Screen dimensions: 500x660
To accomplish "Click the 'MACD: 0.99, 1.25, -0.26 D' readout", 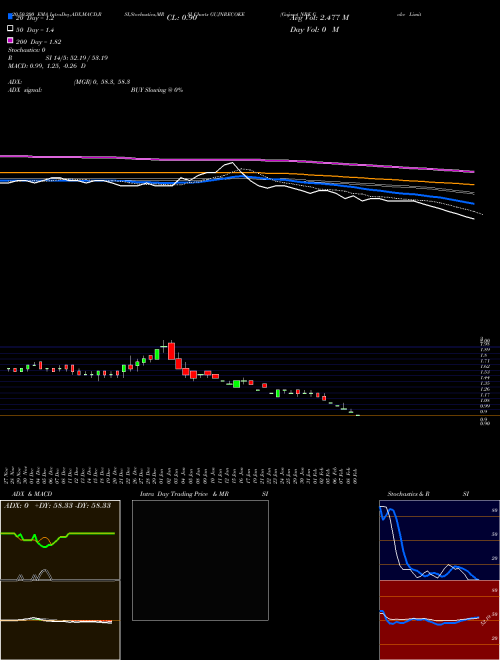I will pyautogui.click(x=47, y=66).
